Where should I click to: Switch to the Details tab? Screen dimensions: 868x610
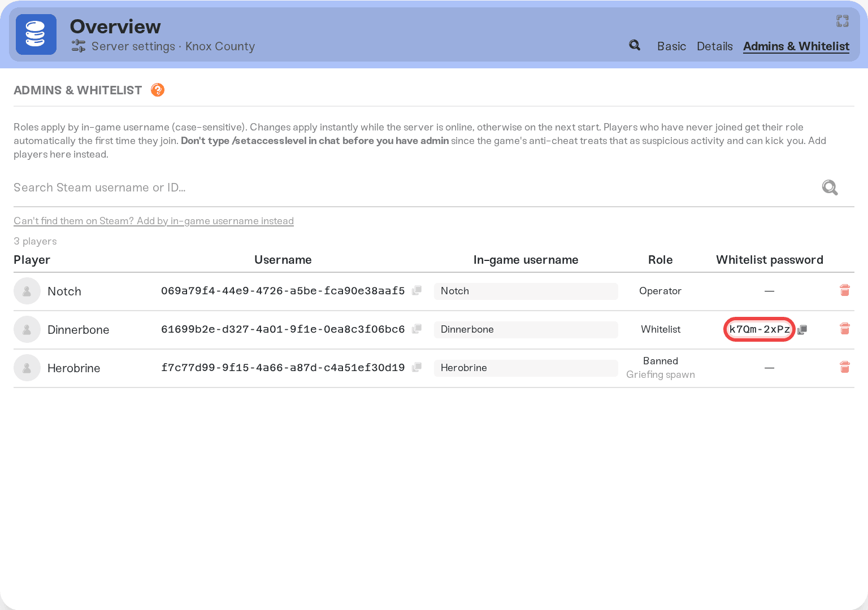coord(714,46)
